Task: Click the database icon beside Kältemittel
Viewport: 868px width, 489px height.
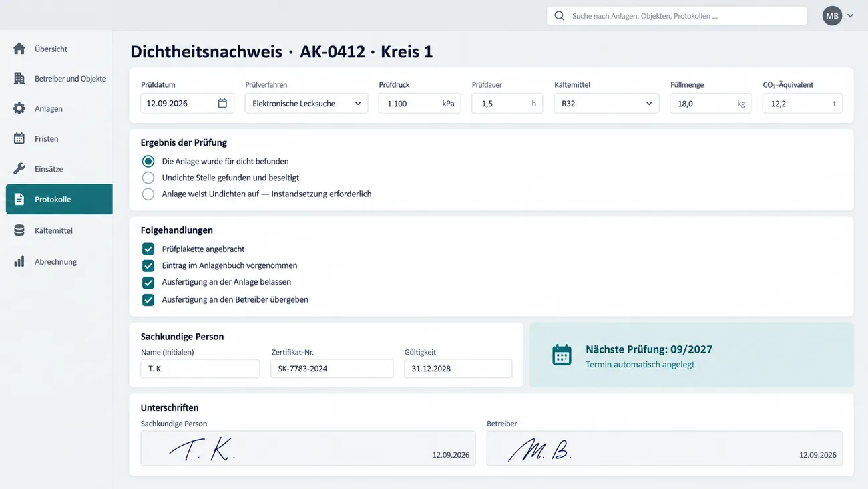Action: click(19, 230)
